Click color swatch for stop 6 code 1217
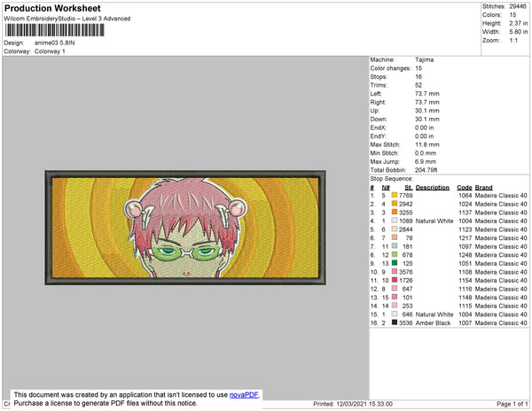This screenshot has width=532, height=411. (395, 237)
